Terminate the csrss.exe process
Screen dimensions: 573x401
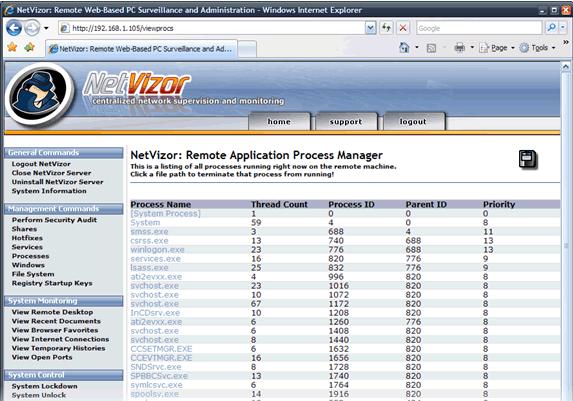[149, 241]
